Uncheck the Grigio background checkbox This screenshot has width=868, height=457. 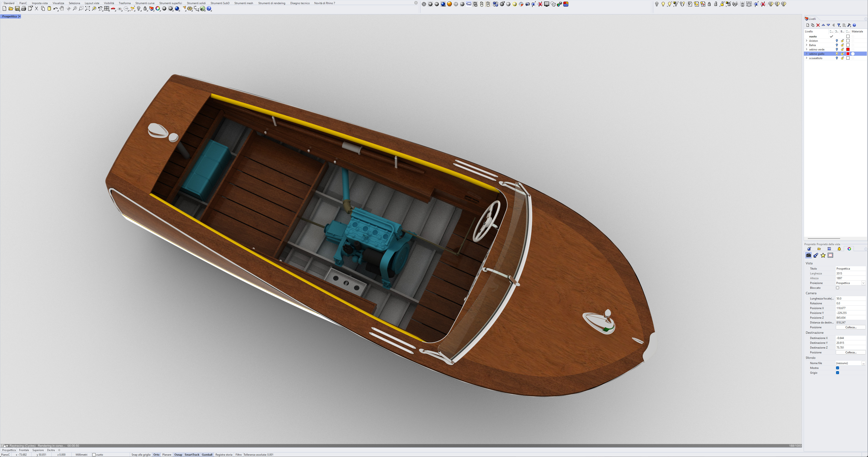[x=837, y=373]
